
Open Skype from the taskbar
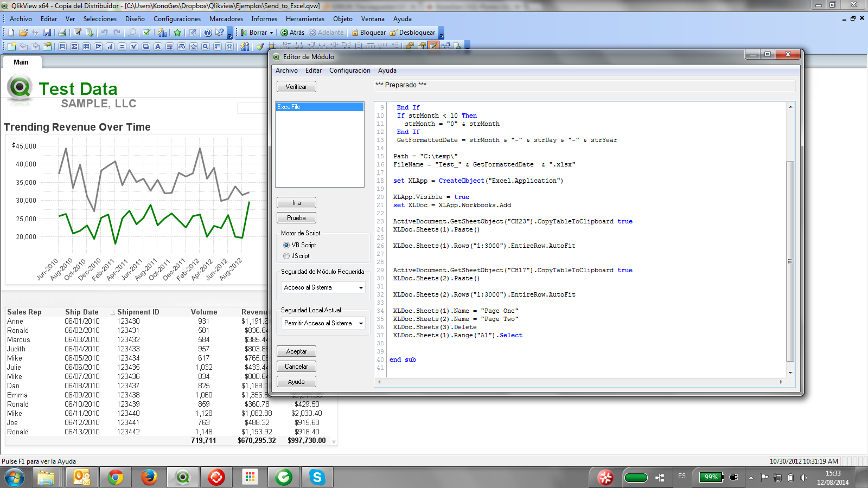[x=317, y=477]
